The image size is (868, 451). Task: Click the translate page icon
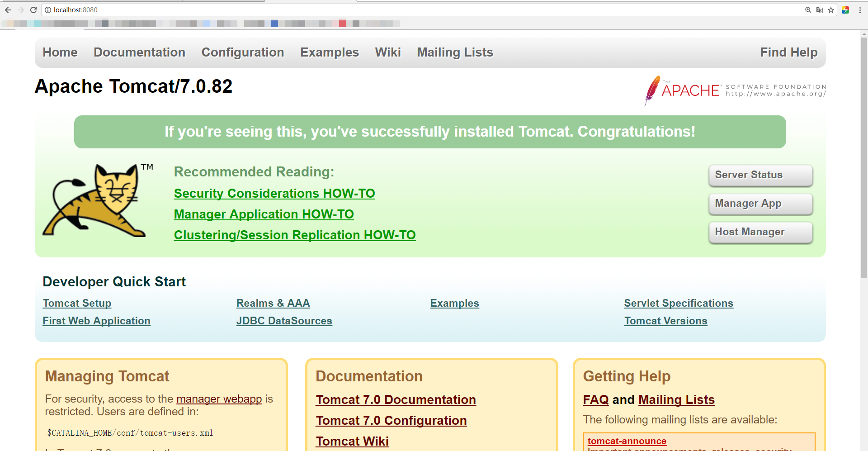(x=819, y=10)
